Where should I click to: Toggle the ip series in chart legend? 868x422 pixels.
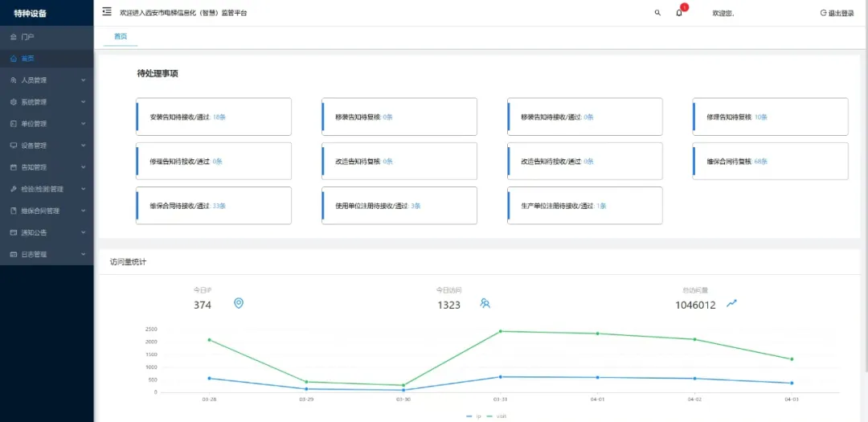pos(473,416)
